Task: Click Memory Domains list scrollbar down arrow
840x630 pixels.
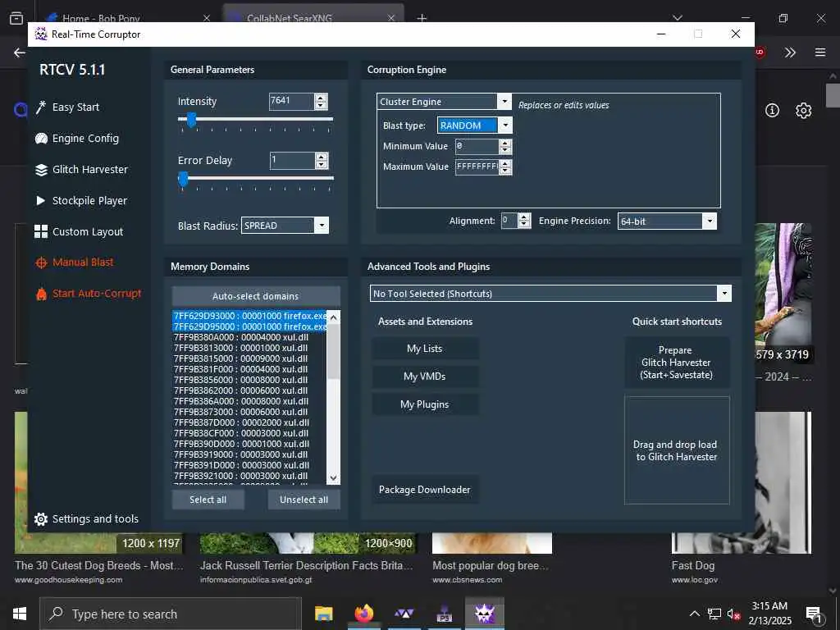Action: (333, 478)
